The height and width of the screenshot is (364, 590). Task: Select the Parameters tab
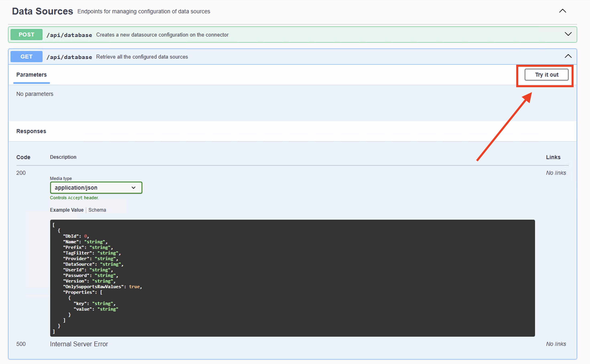point(31,75)
